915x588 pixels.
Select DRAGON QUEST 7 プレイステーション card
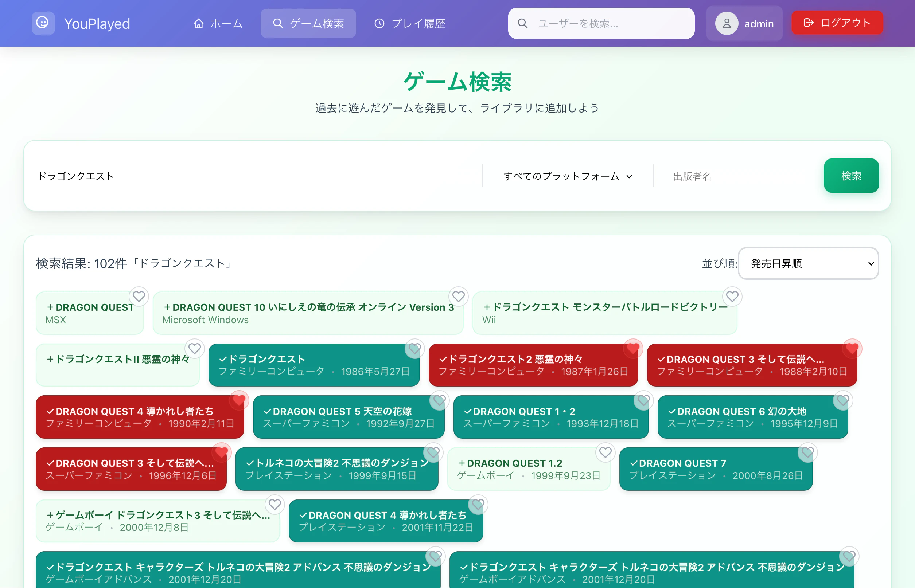[x=716, y=469]
